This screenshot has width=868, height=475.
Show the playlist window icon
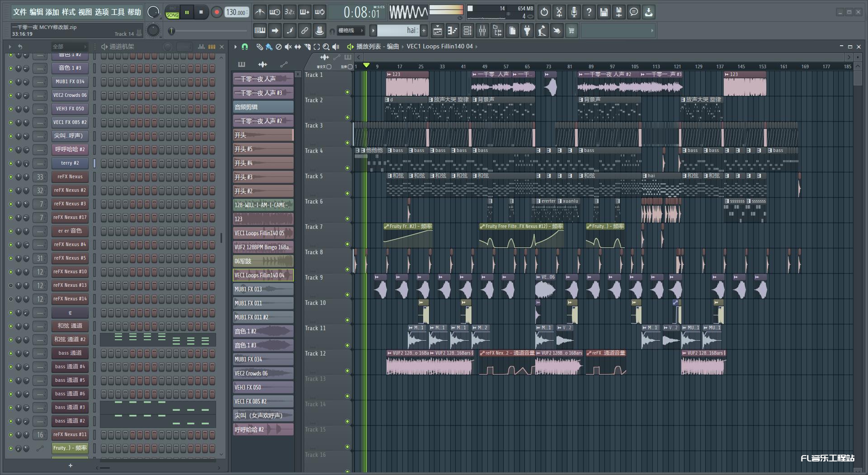[x=438, y=31]
